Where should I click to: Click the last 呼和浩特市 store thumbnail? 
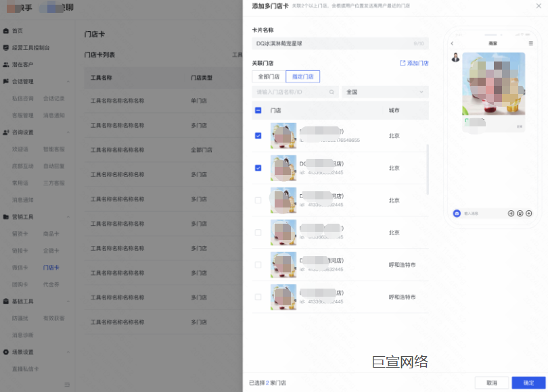tap(283, 297)
